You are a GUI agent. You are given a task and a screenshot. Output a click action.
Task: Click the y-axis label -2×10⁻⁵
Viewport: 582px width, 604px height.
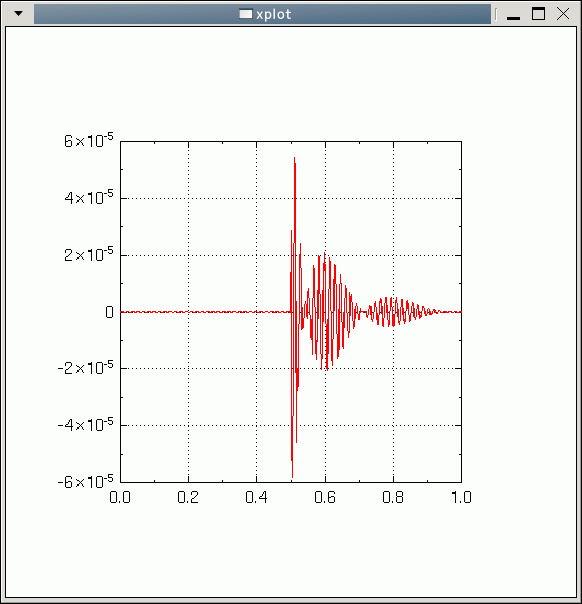pyautogui.click(x=86, y=367)
